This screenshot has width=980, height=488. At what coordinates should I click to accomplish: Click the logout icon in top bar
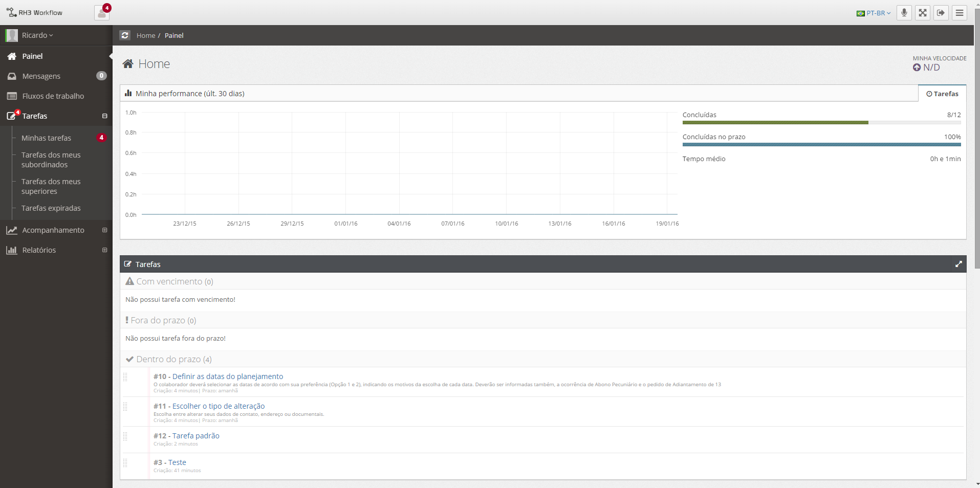tap(941, 13)
